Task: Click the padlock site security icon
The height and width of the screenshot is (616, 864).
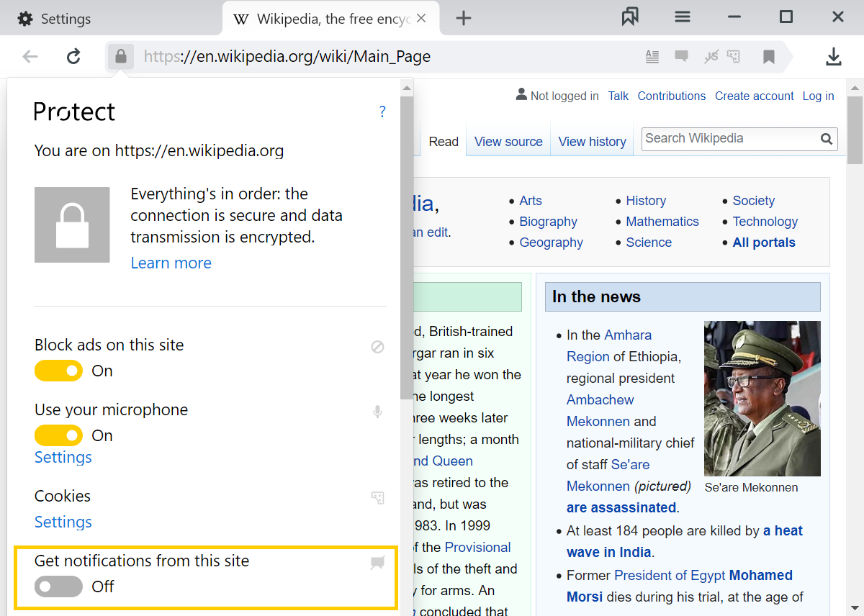Action: (x=121, y=56)
